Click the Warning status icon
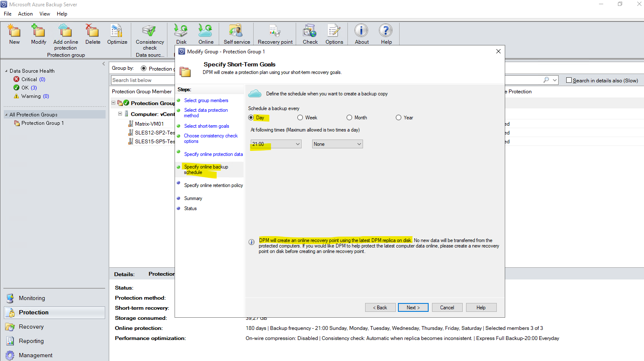The width and height of the screenshot is (644, 361). coord(16,96)
